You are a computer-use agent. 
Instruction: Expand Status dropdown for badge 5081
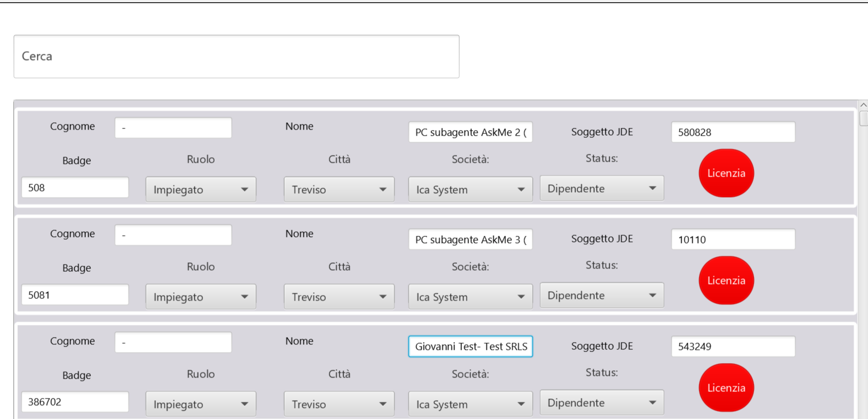(601, 296)
